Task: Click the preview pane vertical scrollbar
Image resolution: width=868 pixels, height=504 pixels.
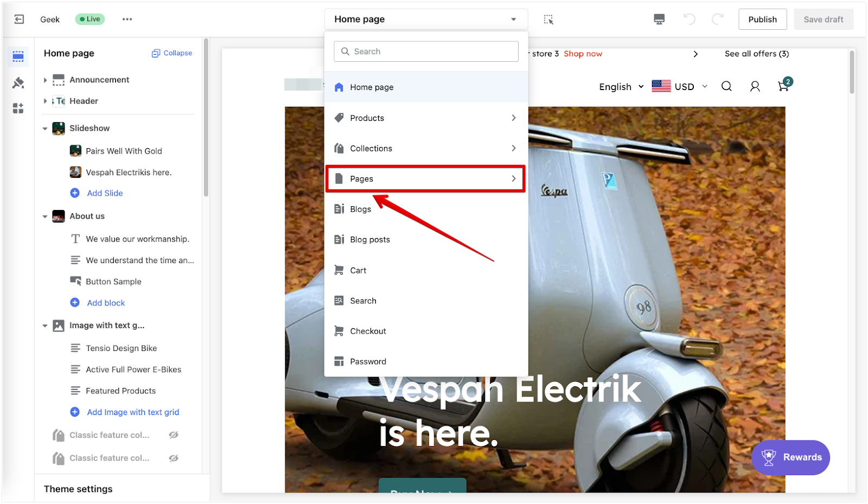Action: pyautogui.click(x=852, y=72)
